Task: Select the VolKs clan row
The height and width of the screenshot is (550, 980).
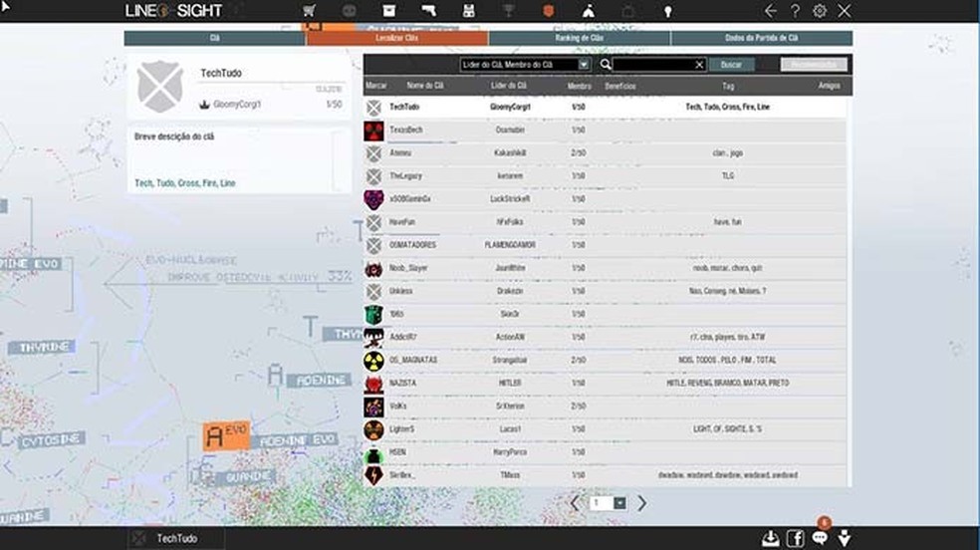Action: click(x=605, y=407)
